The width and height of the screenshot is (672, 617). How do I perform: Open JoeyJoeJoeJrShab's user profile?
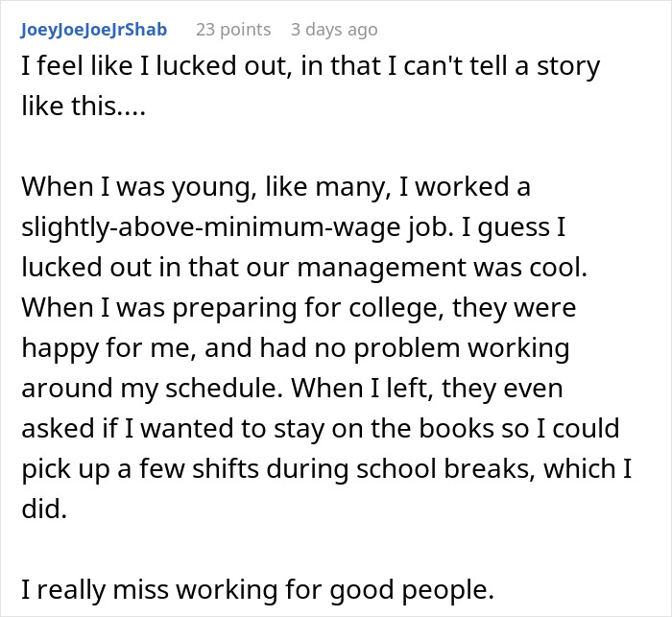click(x=92, y=30)
